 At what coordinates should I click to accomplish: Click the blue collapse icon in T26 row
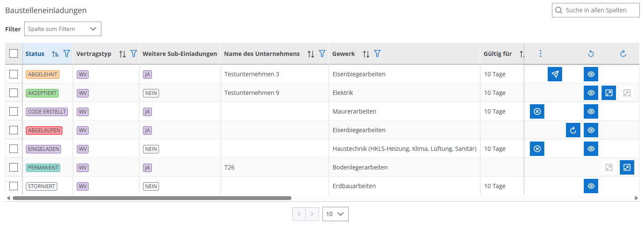[627, 167]
